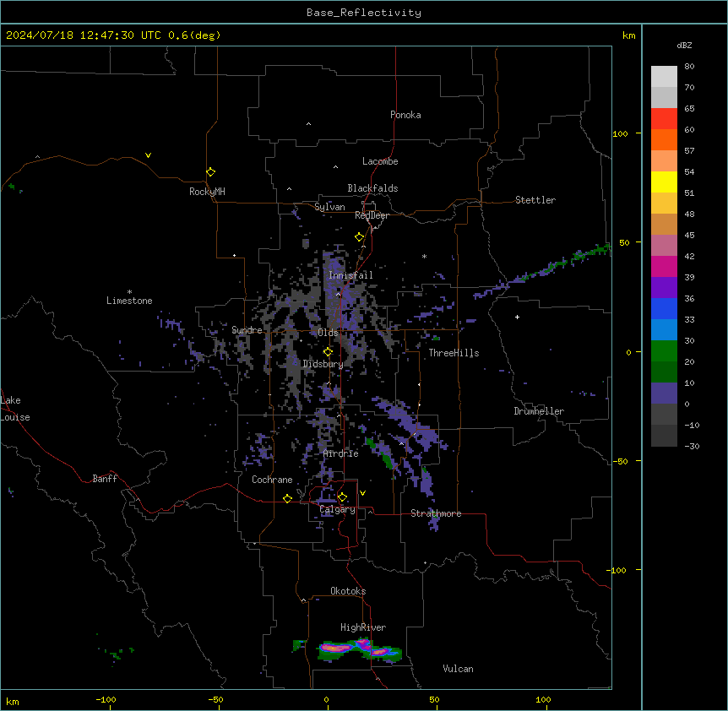Screen dimensions: 728x711
Task: Click the asterisk marker north of ThreeHills
Action: 424,256
